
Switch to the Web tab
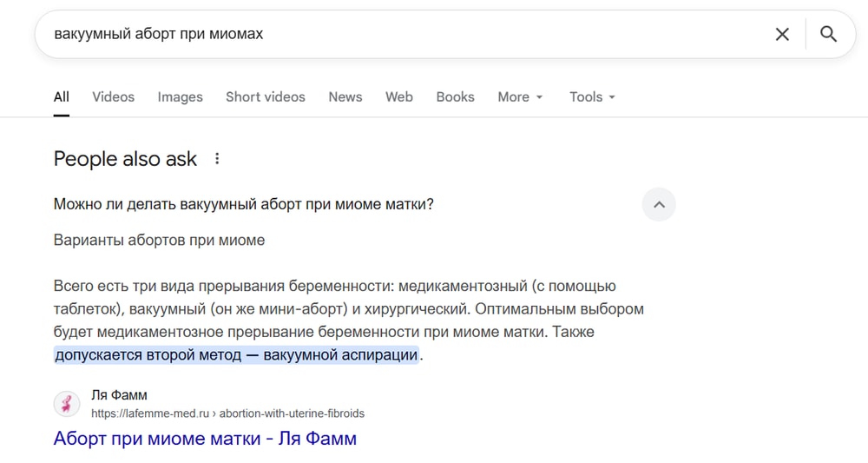click(x=399, y=97)
